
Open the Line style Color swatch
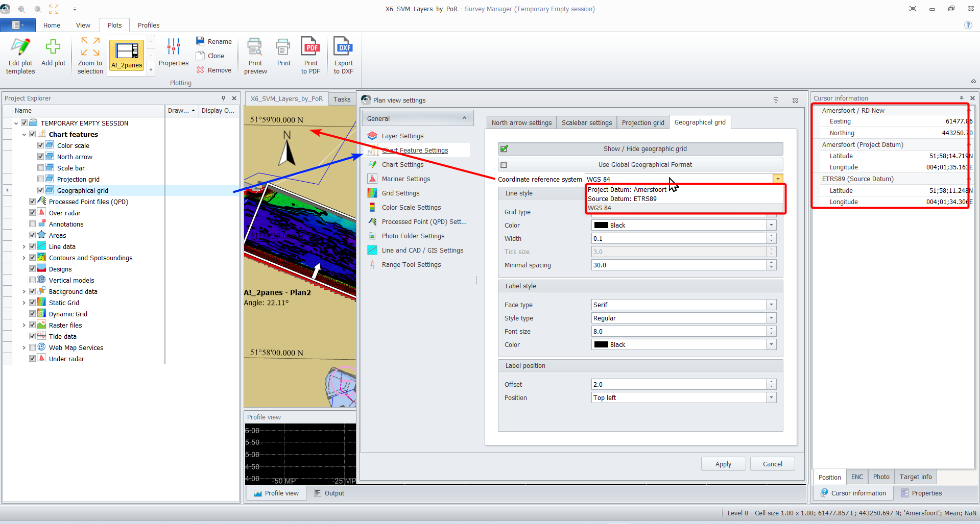point(601,225)
